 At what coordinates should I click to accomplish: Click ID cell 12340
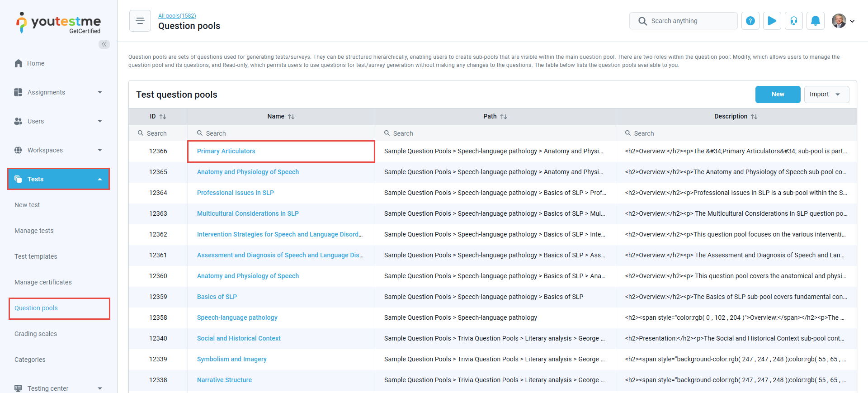point(158,338)
